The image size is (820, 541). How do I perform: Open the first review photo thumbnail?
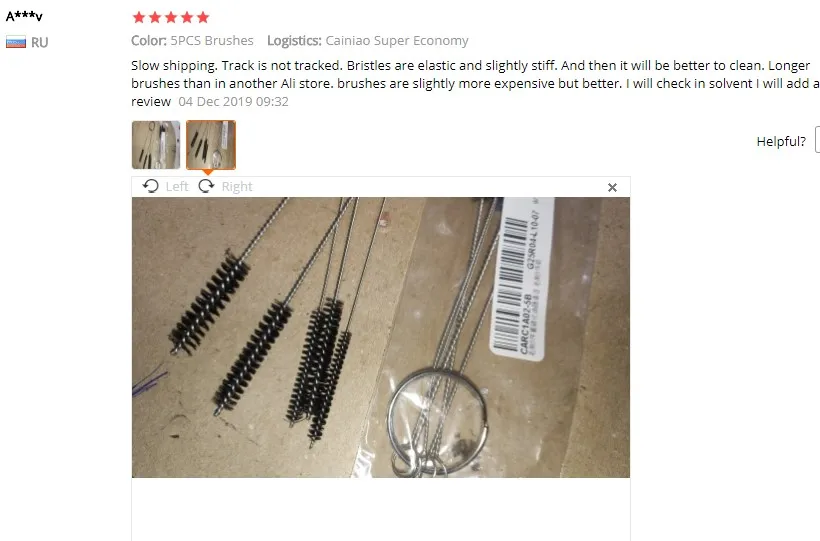pyautogui.click(x=156, y=145)
